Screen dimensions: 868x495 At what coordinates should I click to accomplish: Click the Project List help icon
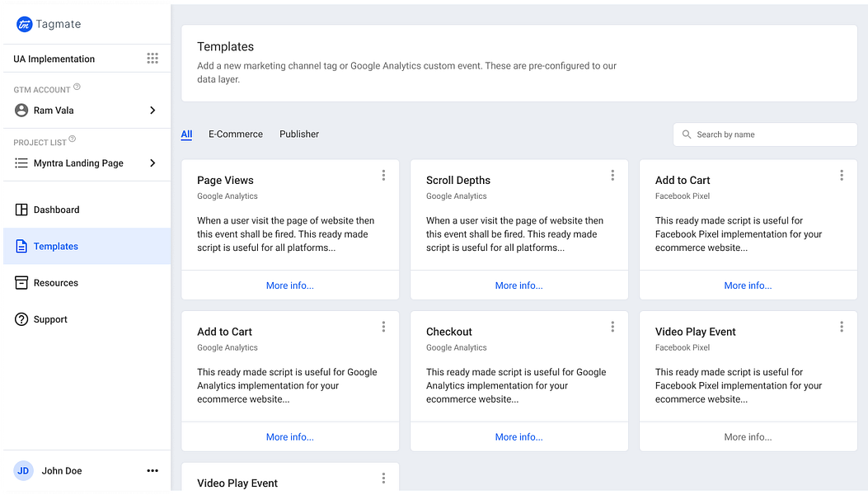(x=72, y=139)
